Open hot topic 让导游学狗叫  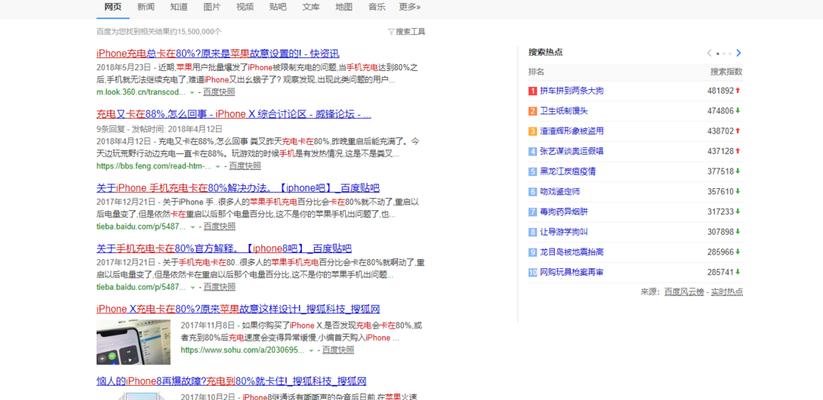pos(564,231)
